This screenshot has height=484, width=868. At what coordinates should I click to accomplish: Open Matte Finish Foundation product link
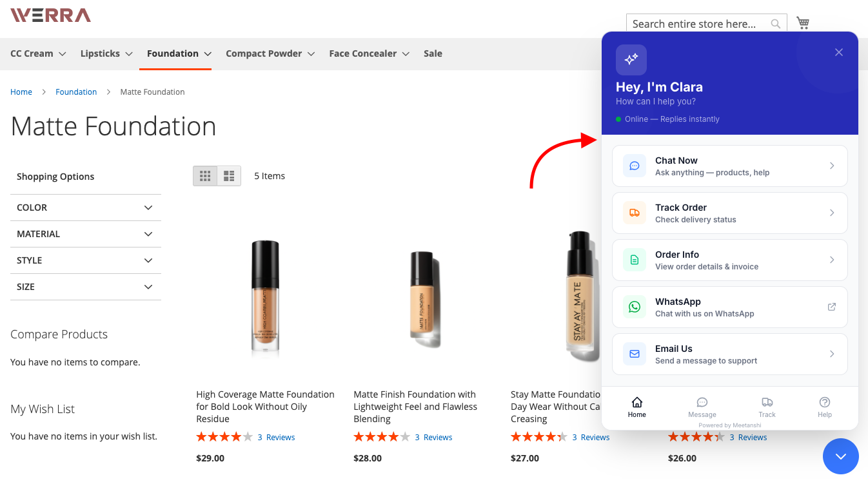(x=415, y=407)
